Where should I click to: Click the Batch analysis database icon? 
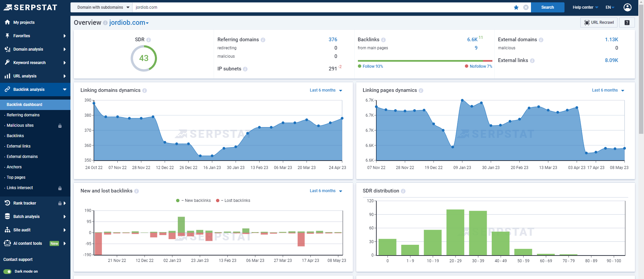[x=7, y=216]
